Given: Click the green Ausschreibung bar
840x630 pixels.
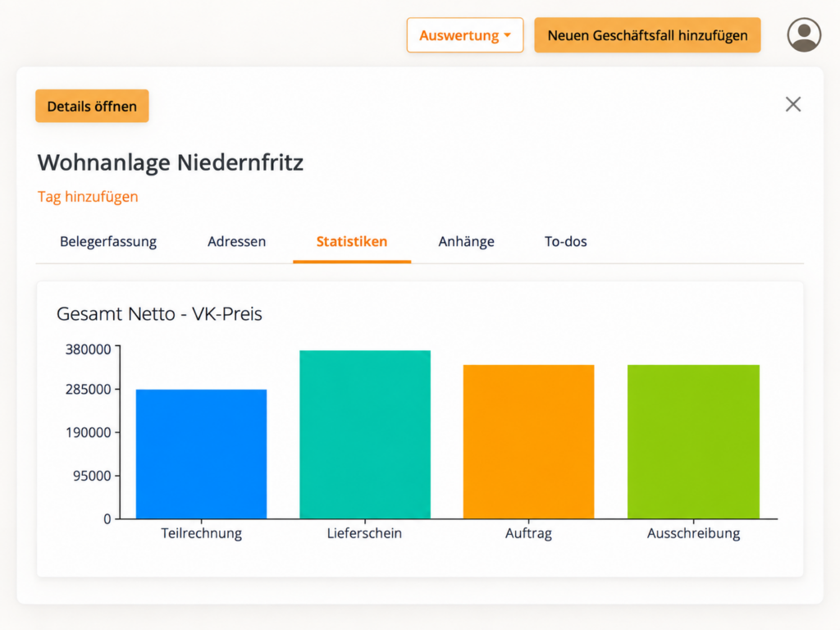Looking at the screenshot, I should click(x=693, y=441).
